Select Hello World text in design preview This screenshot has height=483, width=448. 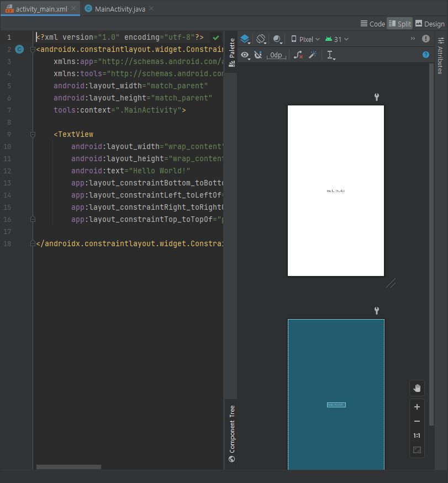pos(336,191)
